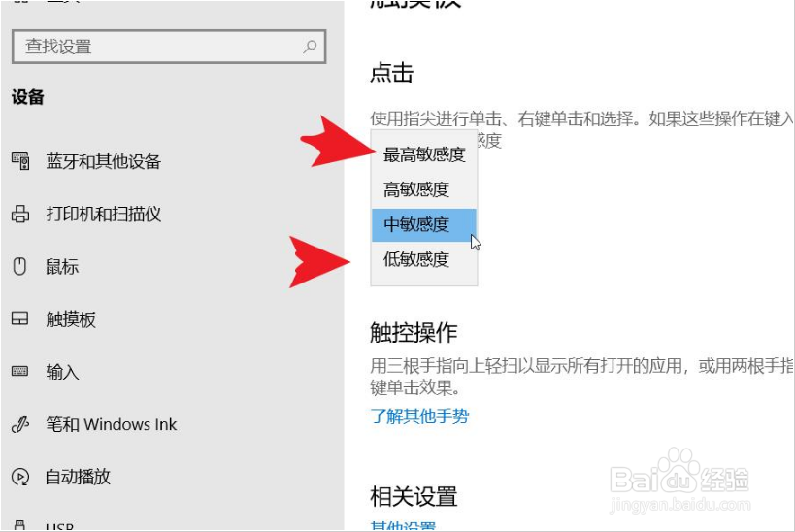Image resolution: width=795 pixels, height=532 pixels.
Task: Click the mouse icon in sidebar
Action: click(x=19, y=266)
